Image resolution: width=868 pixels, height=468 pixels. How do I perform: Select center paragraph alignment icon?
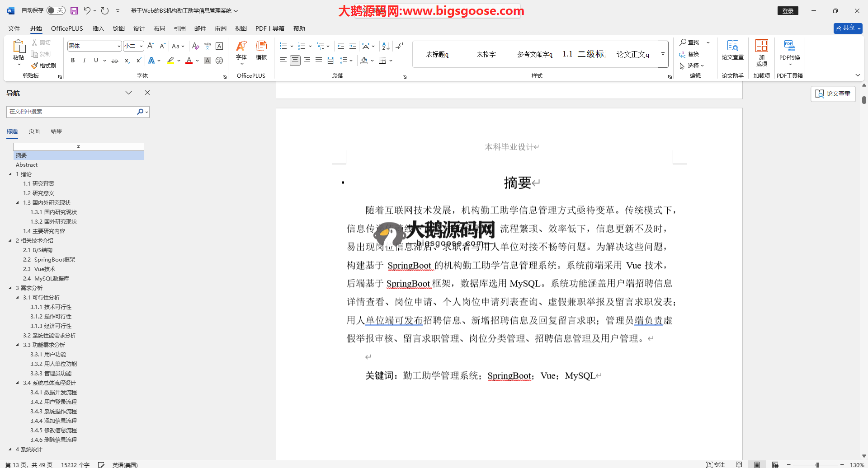coord(295,61)
